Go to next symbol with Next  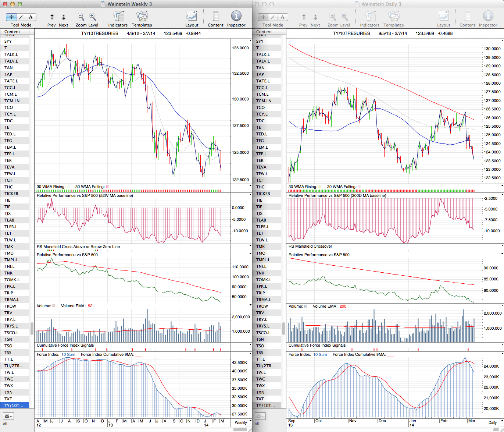(x=64, y=17)
